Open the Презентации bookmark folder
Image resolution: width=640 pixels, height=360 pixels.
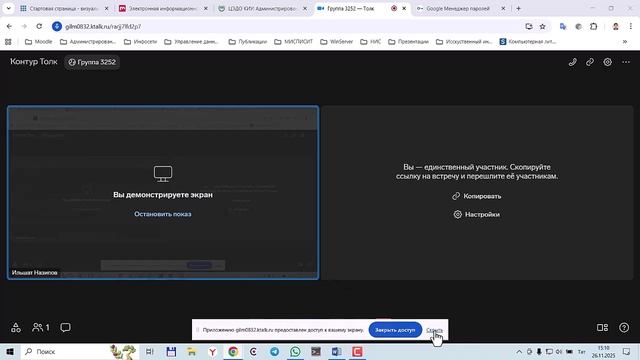coord(409,42)
